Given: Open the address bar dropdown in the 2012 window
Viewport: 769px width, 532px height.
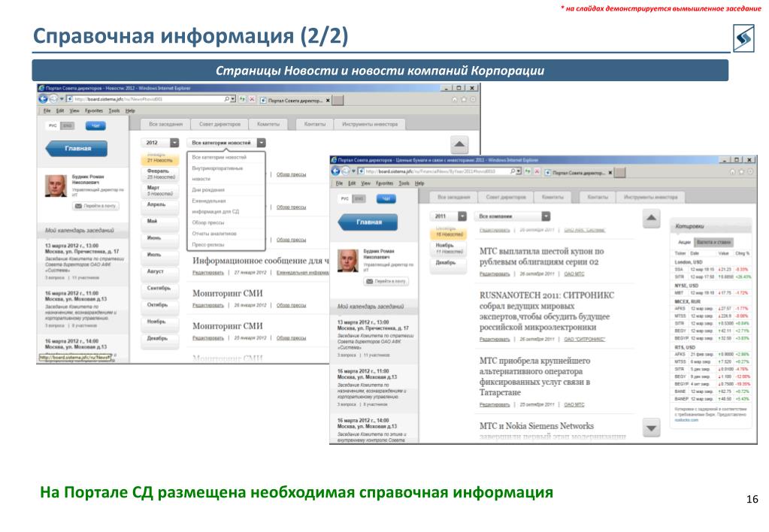Looking at the screenshot, I should [x=233, y=99].
